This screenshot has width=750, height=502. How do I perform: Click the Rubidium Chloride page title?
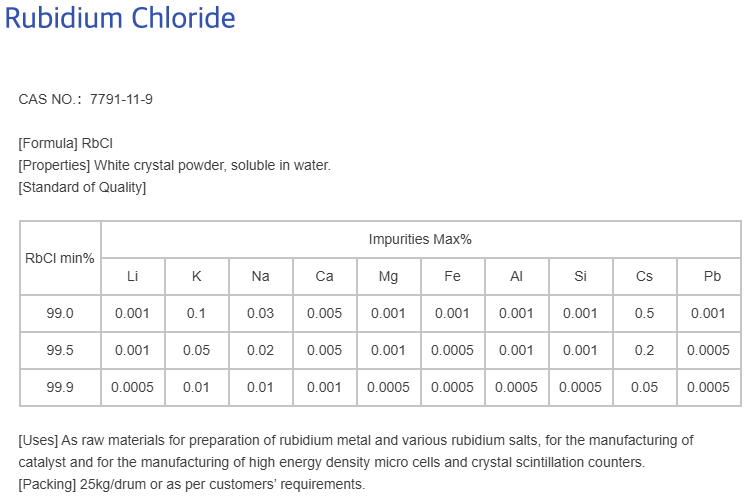point(120,18)
